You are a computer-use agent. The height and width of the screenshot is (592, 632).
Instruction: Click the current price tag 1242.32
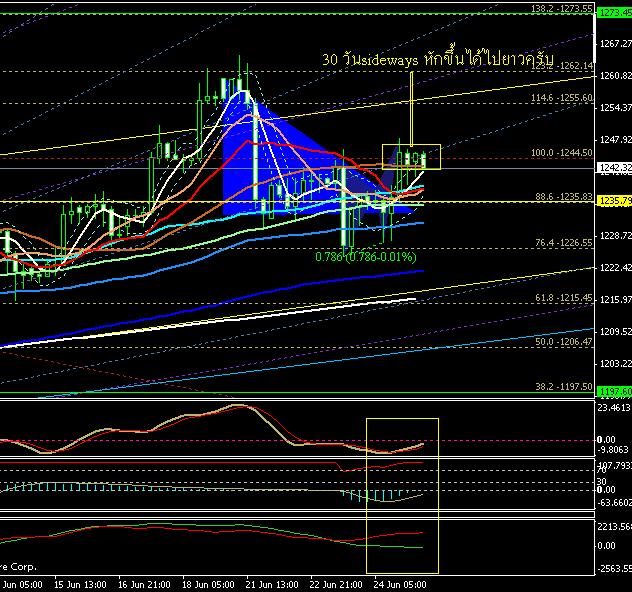coord(613,168)
